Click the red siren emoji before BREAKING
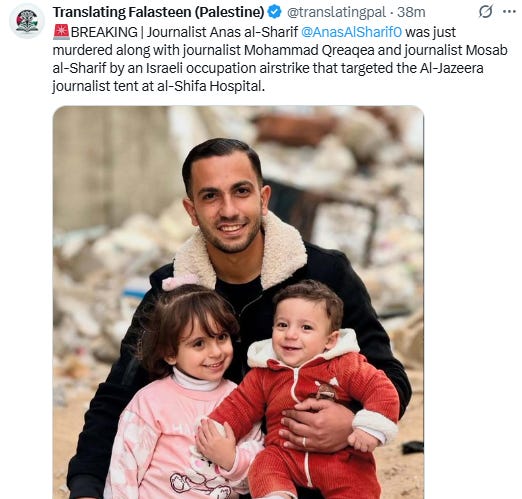This screenshot has width=522, height=499. (61, 32)
